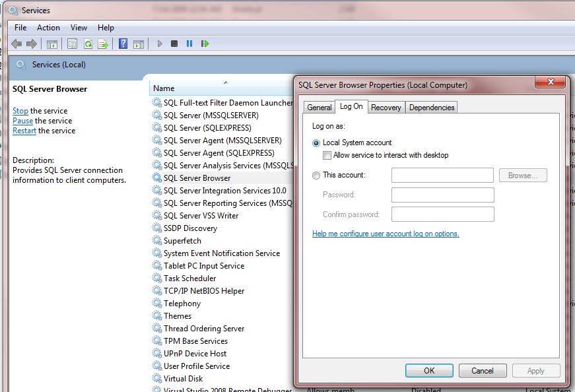The height and width of the screenshot is (392, 575).
Task: Click the gear icon beside TPM Base Services
Action: coord(157,341)
